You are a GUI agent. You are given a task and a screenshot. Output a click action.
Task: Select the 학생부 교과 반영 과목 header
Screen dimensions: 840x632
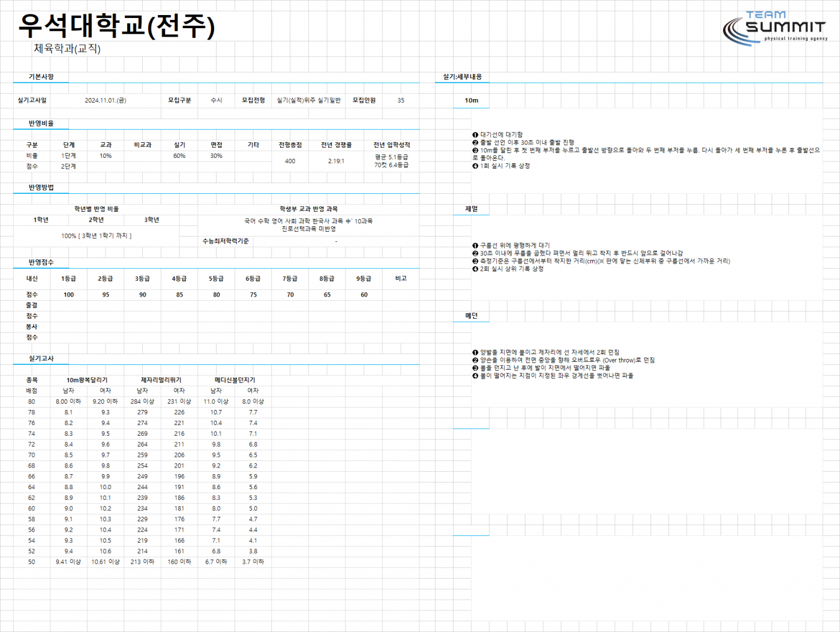coord(308,209)
